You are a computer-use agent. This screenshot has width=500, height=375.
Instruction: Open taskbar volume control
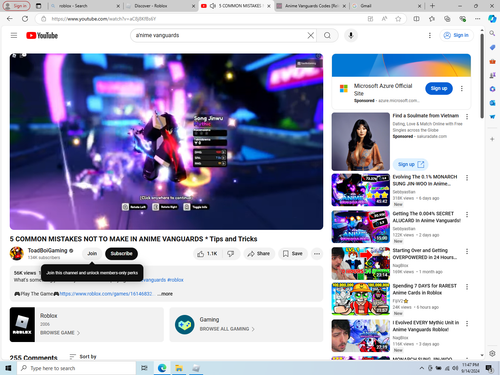(455, 368)
